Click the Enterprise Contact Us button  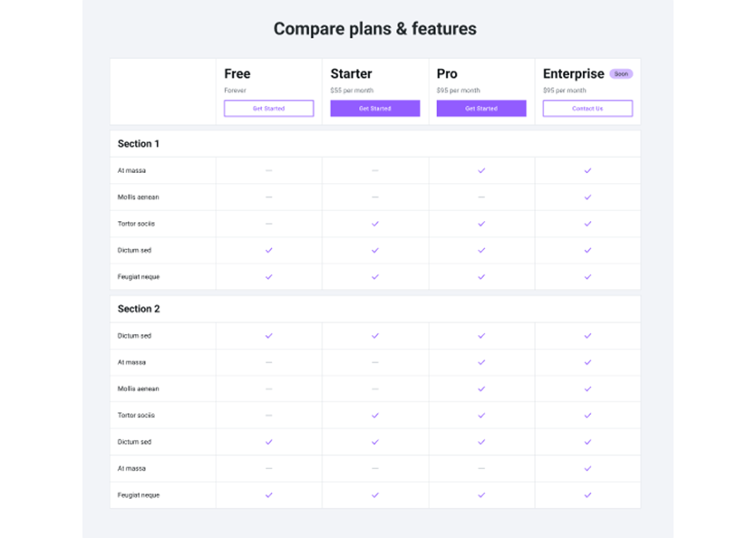click(587, 109)
